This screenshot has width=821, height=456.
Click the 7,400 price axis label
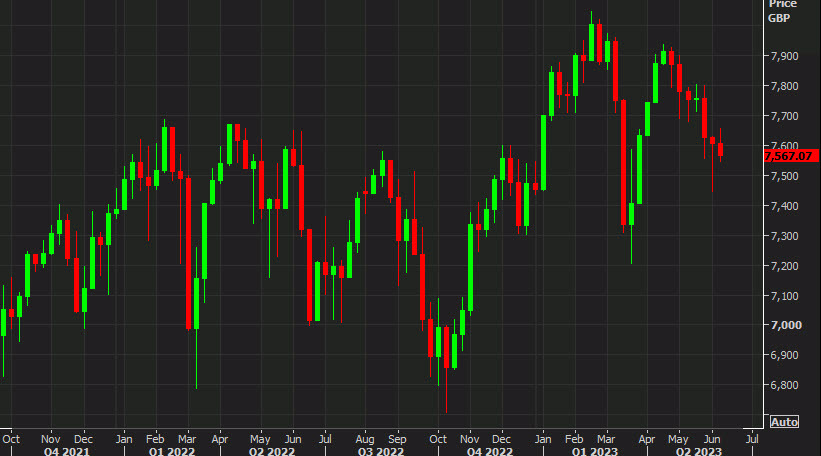coord(784,206)
